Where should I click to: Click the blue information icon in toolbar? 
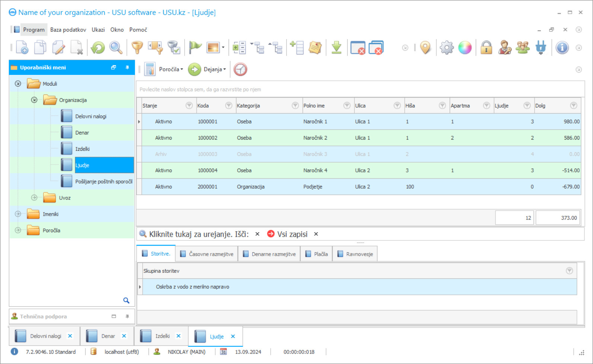562,48
